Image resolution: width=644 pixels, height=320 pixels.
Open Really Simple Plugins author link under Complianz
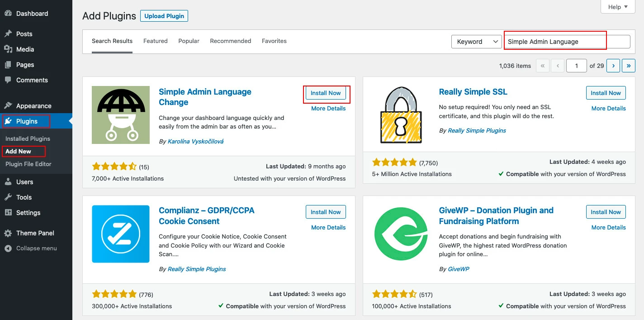pos(197,269)
